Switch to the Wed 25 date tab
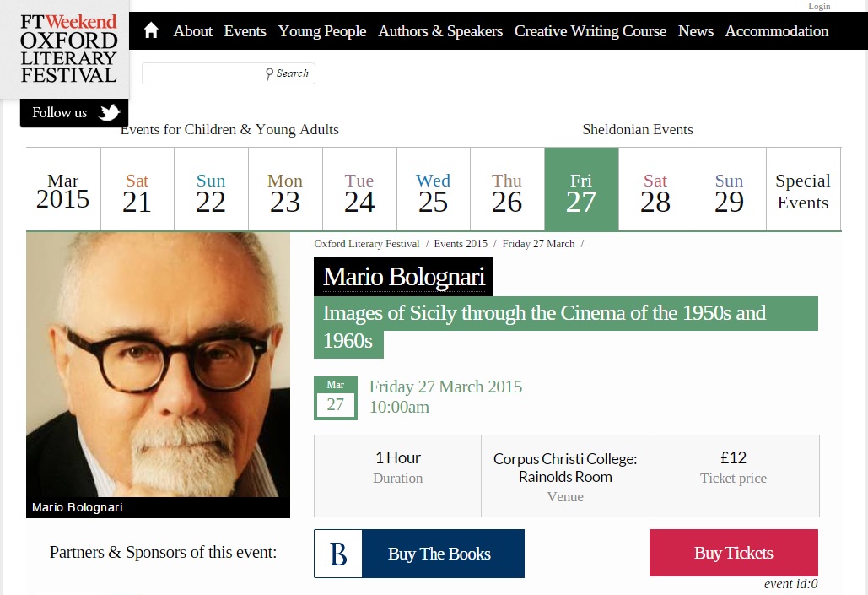Screen dimensions: 868x595 433,189
